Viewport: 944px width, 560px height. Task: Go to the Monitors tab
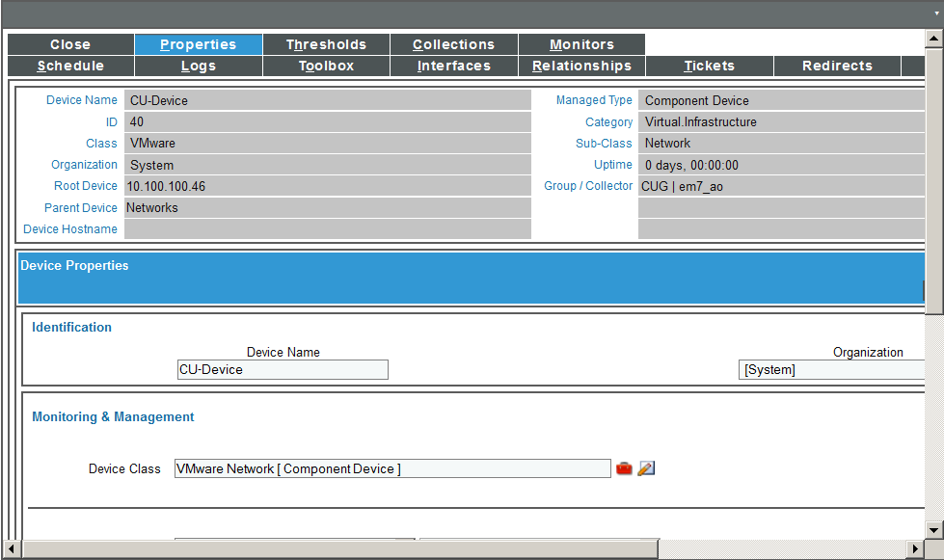click(x=581, y=44)
